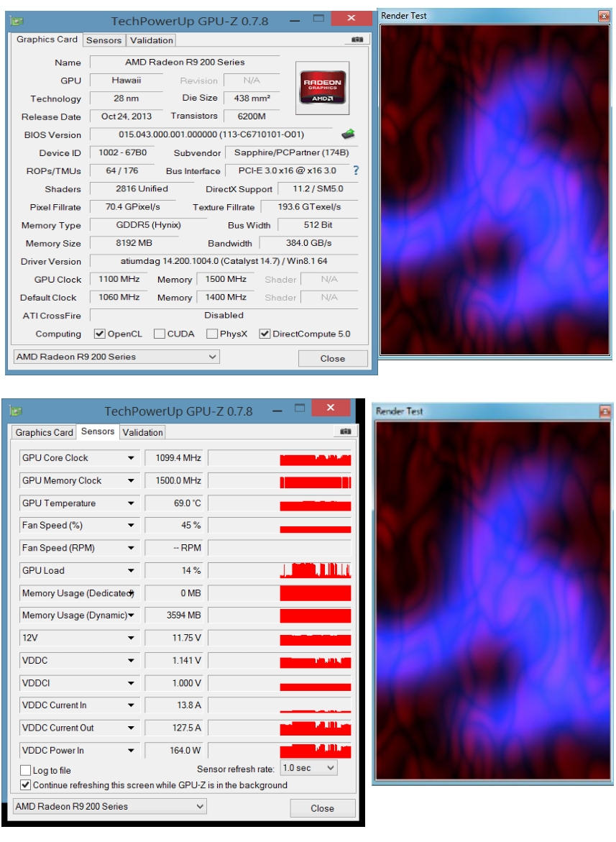Click Close button in the Graphics Card window
616x842 pixels.
pyautogui.click(x=333, y=358)
